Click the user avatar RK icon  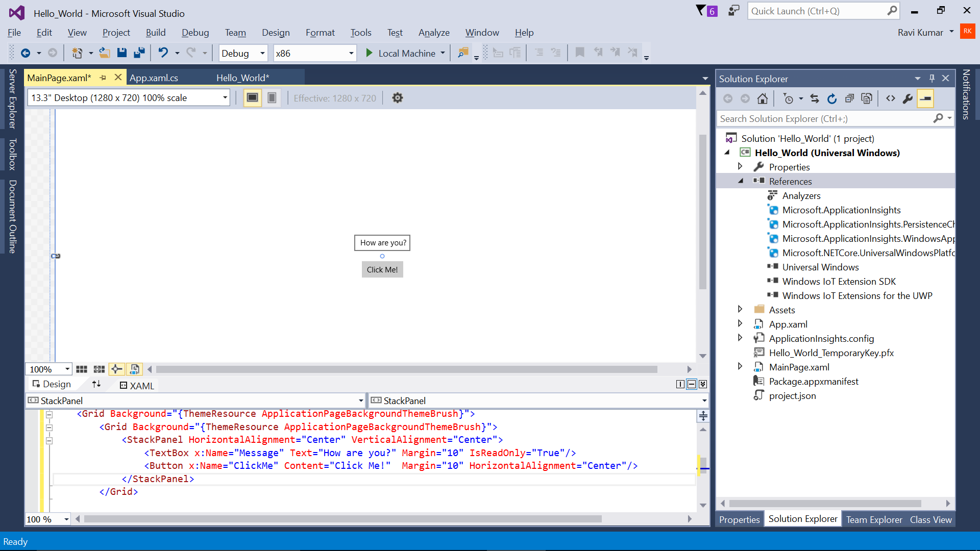pos(967,31)
